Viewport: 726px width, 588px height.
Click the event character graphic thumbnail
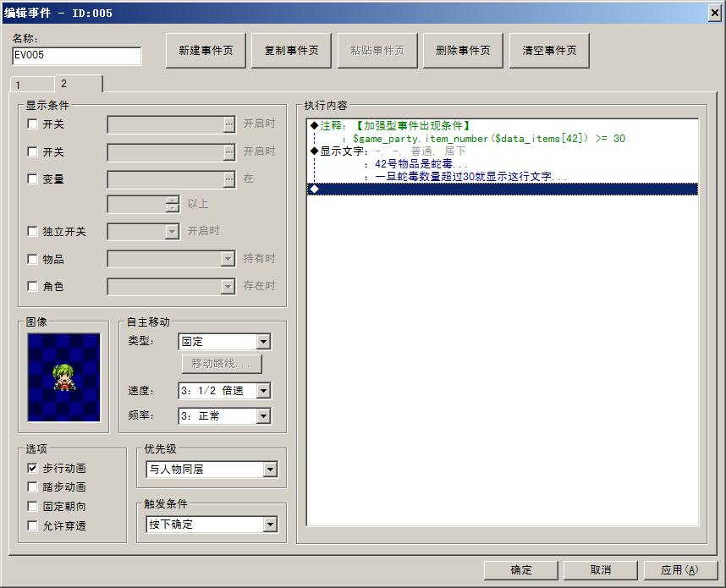tap(64, 377)
